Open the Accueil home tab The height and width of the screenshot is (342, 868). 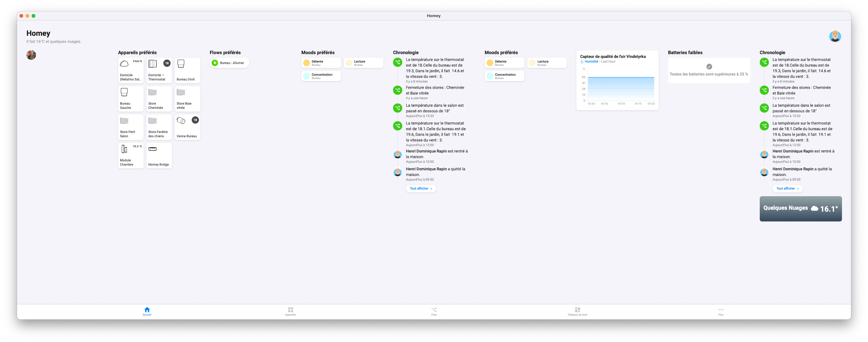pos(147,311)
